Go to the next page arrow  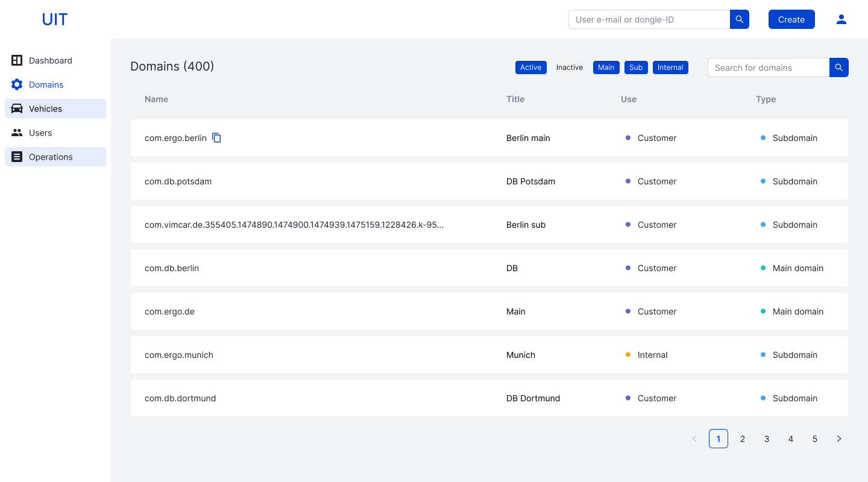839,439
